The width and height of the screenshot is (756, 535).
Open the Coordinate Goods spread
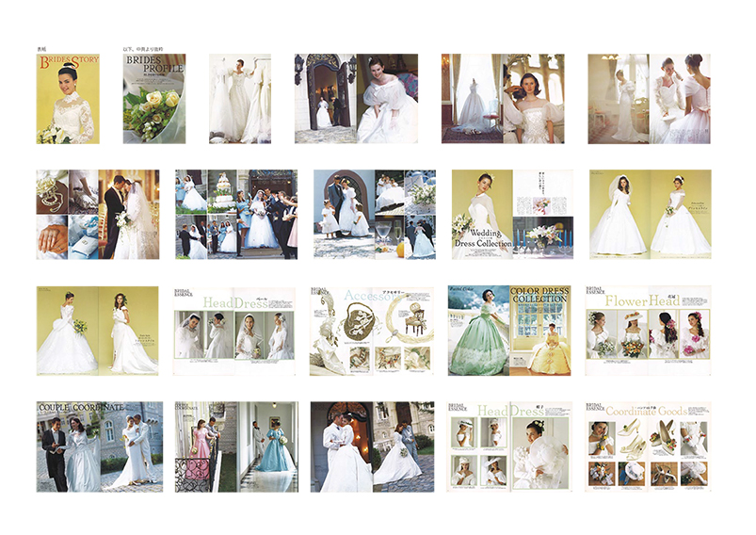point(648,446)
